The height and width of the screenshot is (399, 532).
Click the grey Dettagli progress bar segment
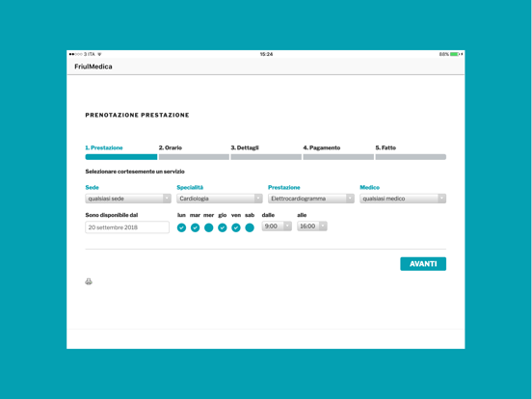point(266,157)
